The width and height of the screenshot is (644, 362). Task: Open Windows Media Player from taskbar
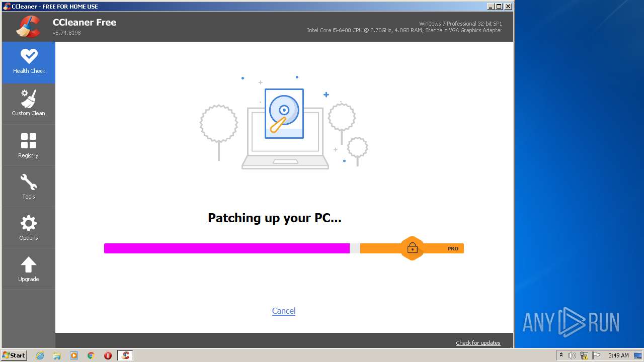click(x=74, y=355)
